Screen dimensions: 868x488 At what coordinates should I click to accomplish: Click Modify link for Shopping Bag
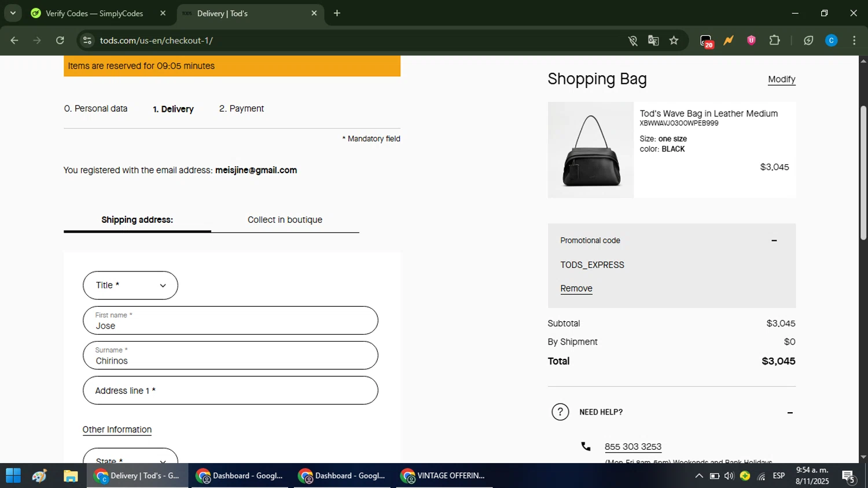[781, 79]
